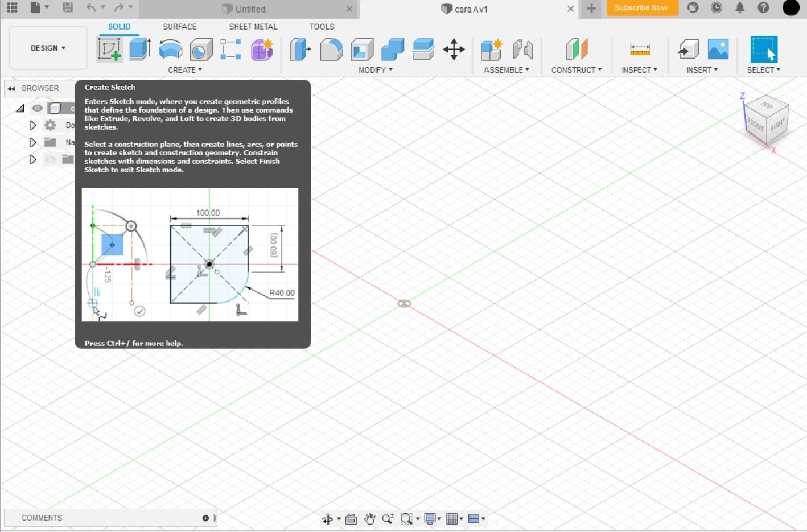This screenshot has height=532, width=807.
Task: Expand the Named Views tree node
Action: pyautogui.click(x=32, y=142)
